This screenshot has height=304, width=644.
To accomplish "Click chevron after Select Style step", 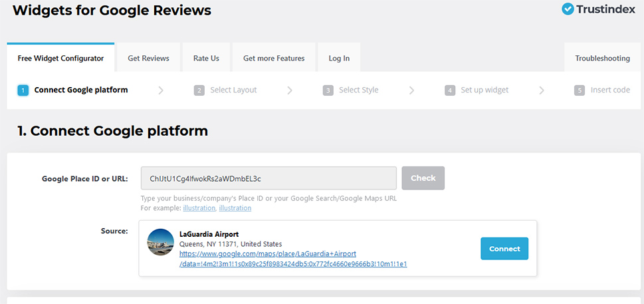I will pos(411,90).
